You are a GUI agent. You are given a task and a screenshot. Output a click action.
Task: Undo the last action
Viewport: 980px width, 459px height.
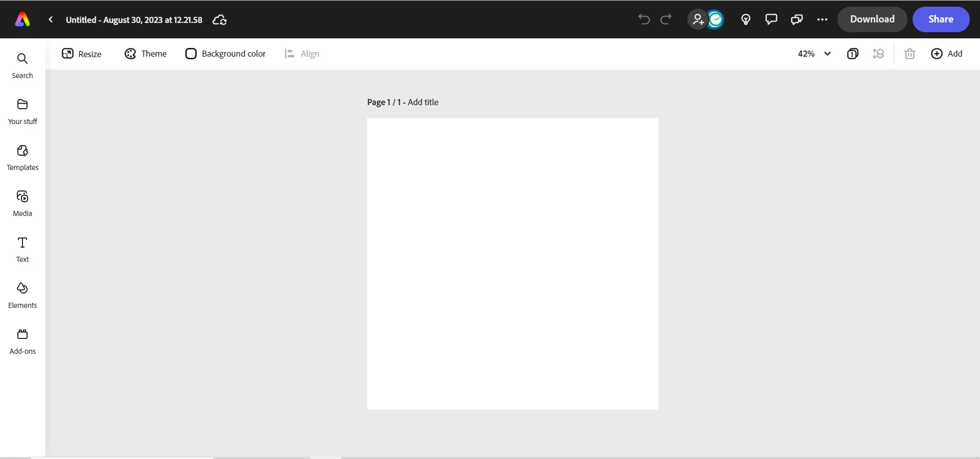pos(644,19)
